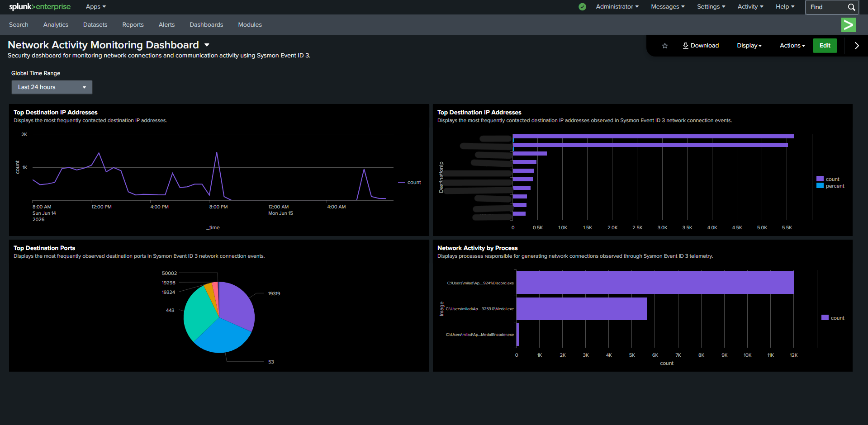Click the percent legend swatch in bar chart
This screenshot has height=425, width=868.
point(820,186)
